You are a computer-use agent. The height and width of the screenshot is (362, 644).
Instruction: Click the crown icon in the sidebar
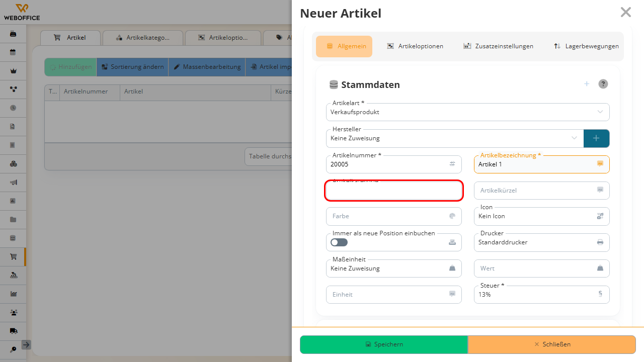tap(13, 71)
